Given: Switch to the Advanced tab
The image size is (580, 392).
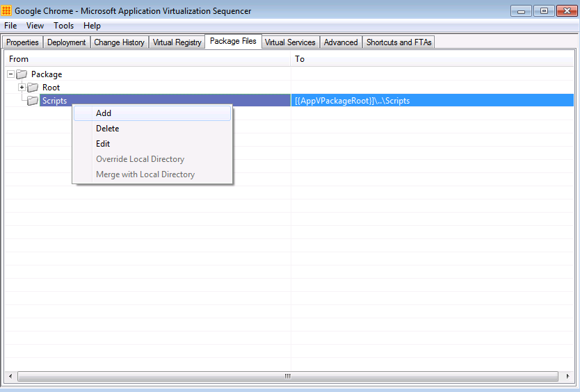Looking at the screenshot, I should [x=341, y=42].
